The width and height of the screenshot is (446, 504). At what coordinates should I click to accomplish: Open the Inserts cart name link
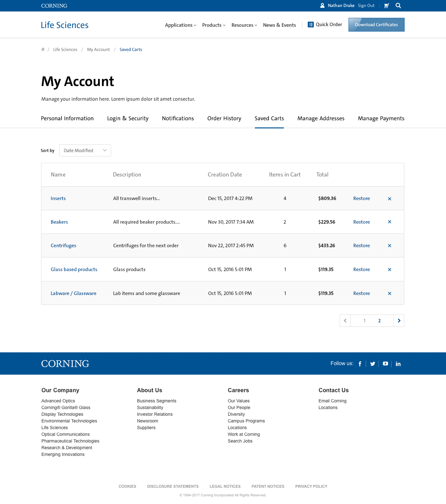point(58,198)
